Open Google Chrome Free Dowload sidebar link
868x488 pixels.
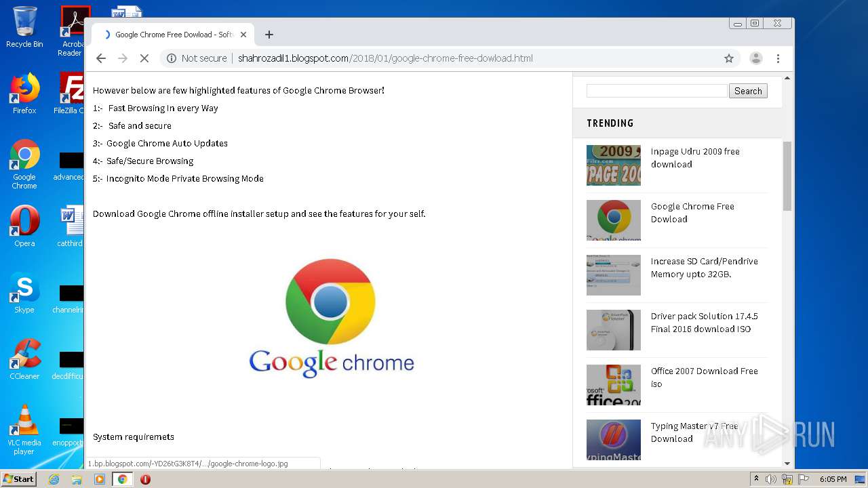tap(692, 213)
